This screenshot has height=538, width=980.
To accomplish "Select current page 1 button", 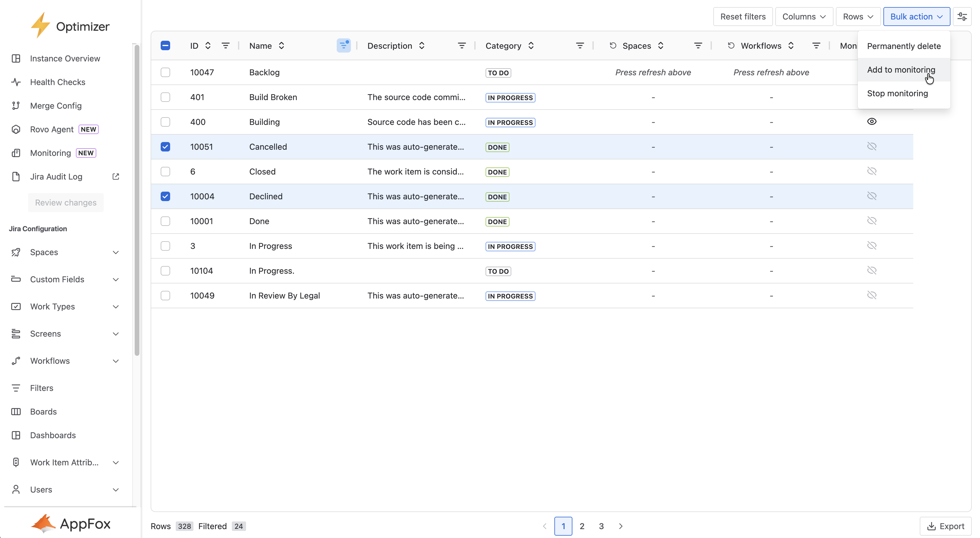I will pyautogui.click(x=563, y=526).
